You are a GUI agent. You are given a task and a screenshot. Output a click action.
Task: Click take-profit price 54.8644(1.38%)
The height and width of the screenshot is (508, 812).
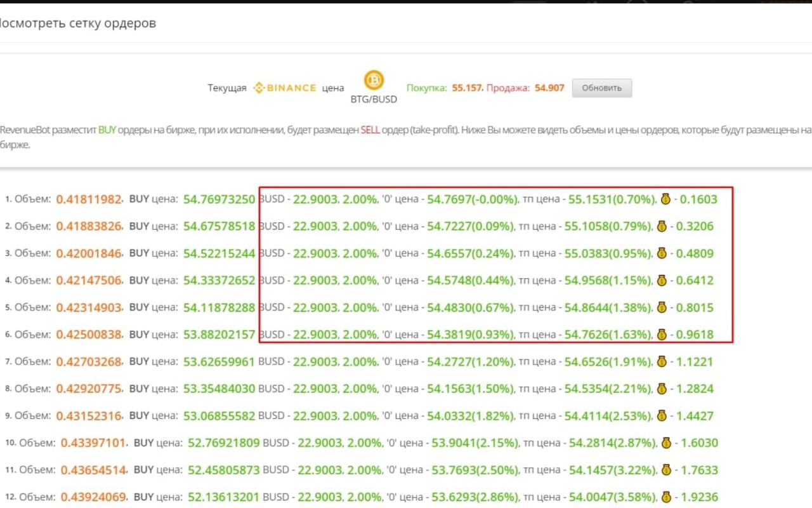[609, 307]
